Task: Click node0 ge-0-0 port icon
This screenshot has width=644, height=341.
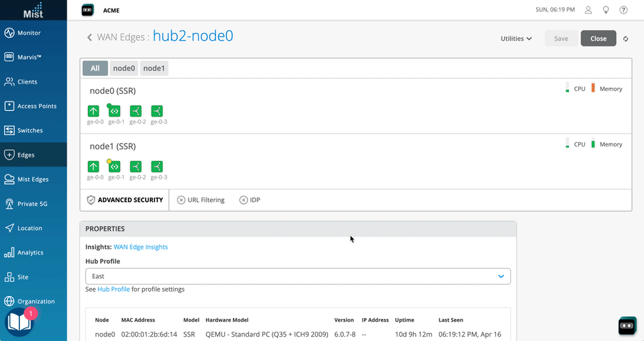Action: point(94,111)
